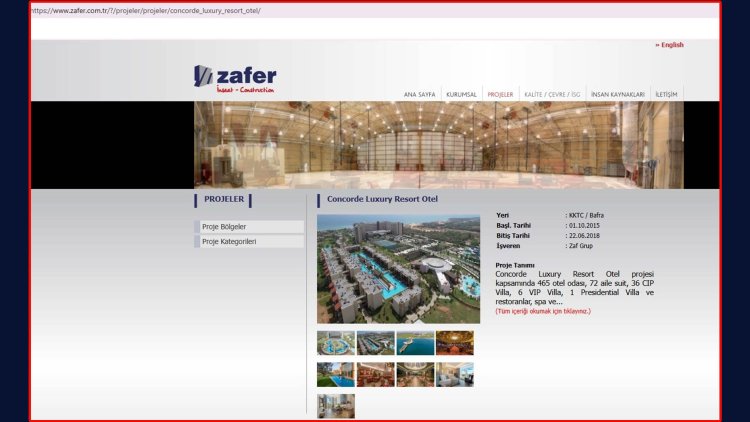The image size is (750, 422).
Task: Click the hangar interior banner image
Action: [439, 145]
